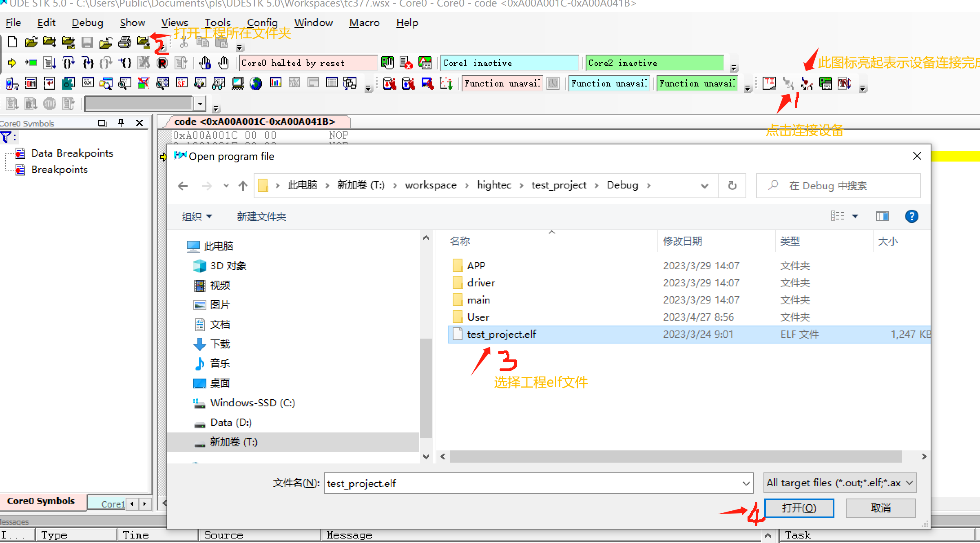Image resolution: width=980 pixels, height=543 pixels.
Task: Click the 取消 cancel button
Action: [x=880, y=508]
